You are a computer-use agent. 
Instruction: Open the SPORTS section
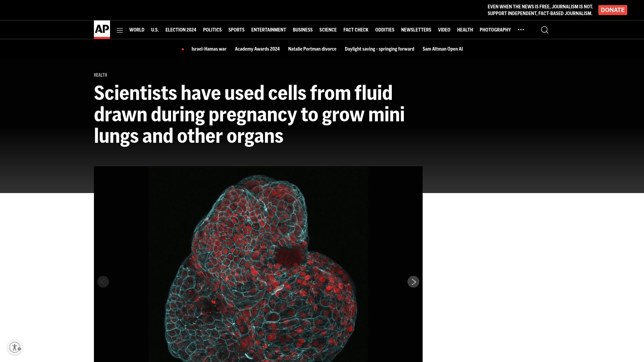(236, 30)
